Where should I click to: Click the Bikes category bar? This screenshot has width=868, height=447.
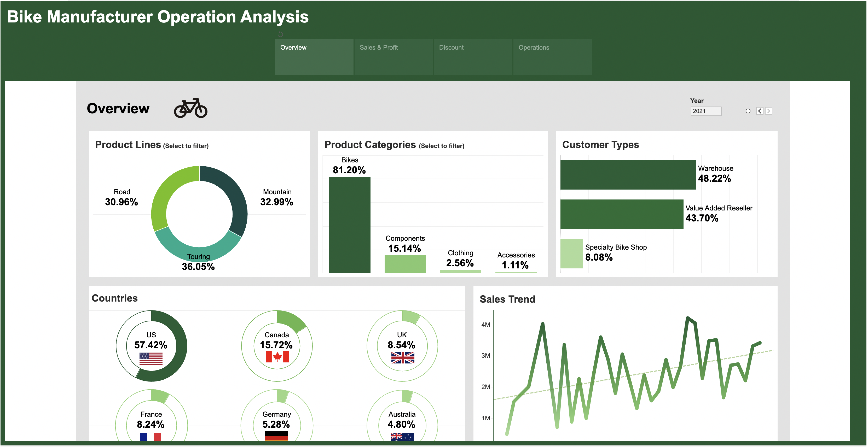[x=350, y=225]
